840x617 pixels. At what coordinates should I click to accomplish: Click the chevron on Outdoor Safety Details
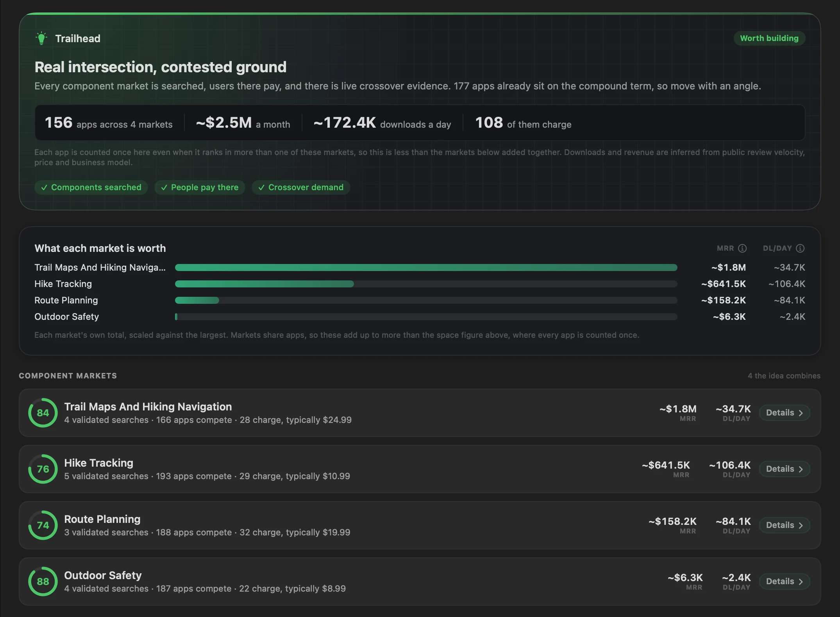[x=801, y=582]
